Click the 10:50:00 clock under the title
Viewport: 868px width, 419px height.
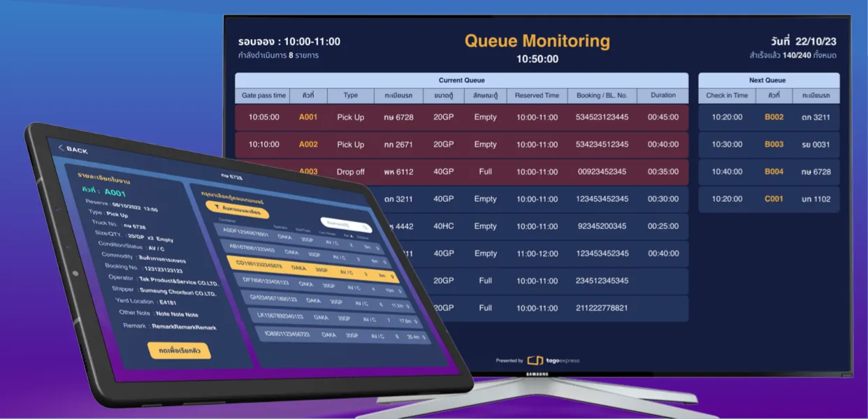(x=537, y=59)
